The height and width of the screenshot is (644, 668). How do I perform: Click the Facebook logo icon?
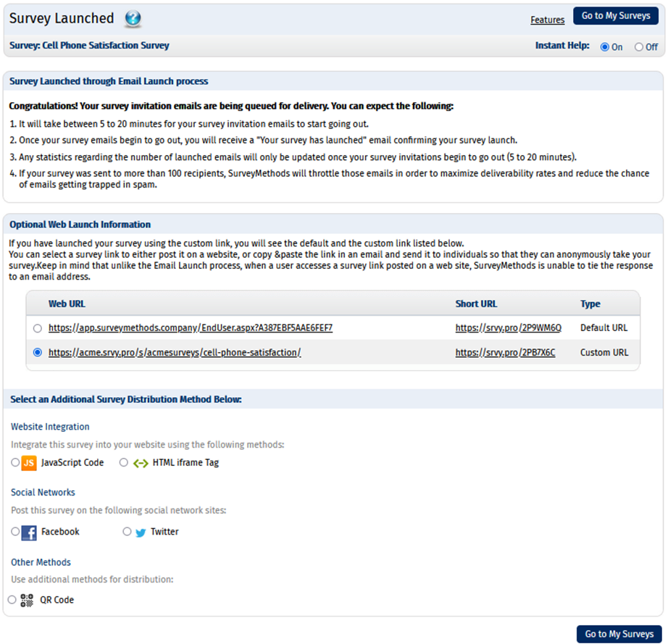pos(29,532)
